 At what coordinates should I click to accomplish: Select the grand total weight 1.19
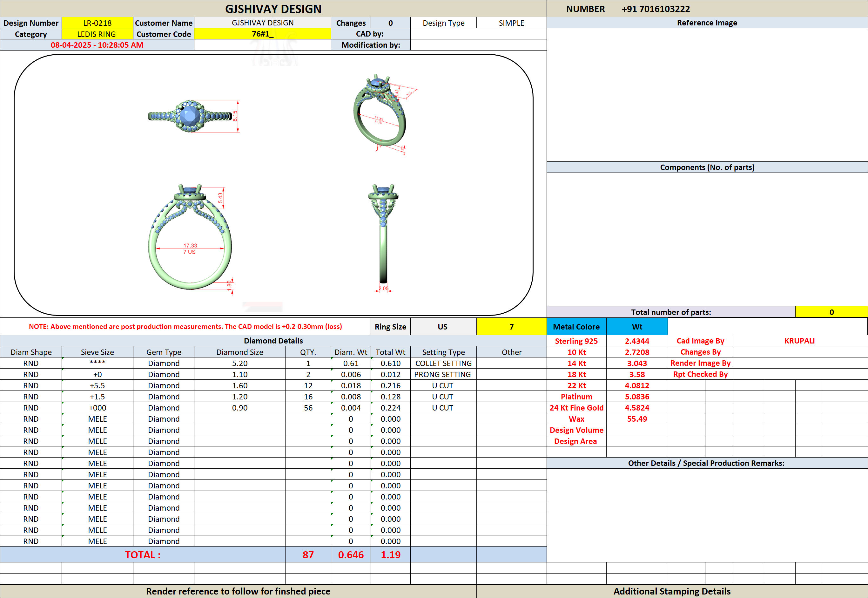click(x=391, y=554)
